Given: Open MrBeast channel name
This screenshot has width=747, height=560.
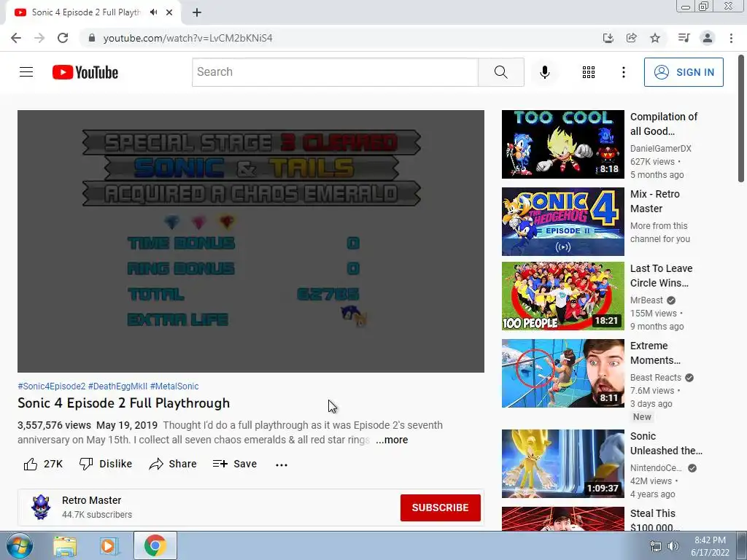Looking at the screenshot, I should coord(646,300).
